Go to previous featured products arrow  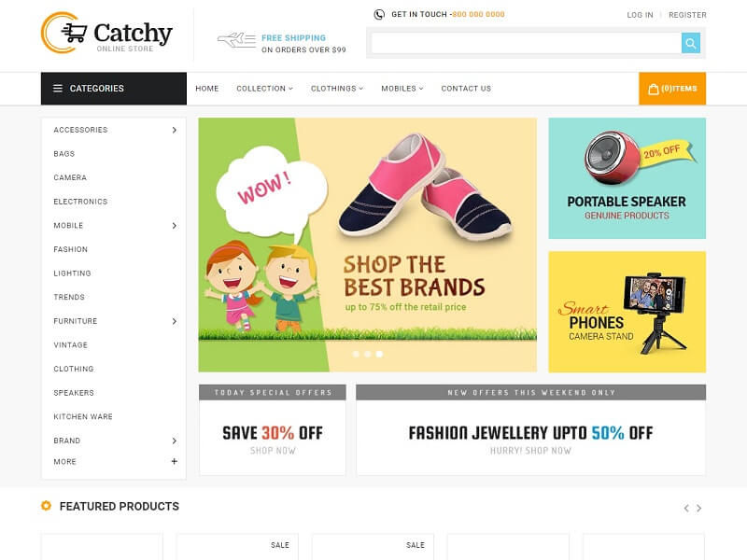tap(686, 508)
